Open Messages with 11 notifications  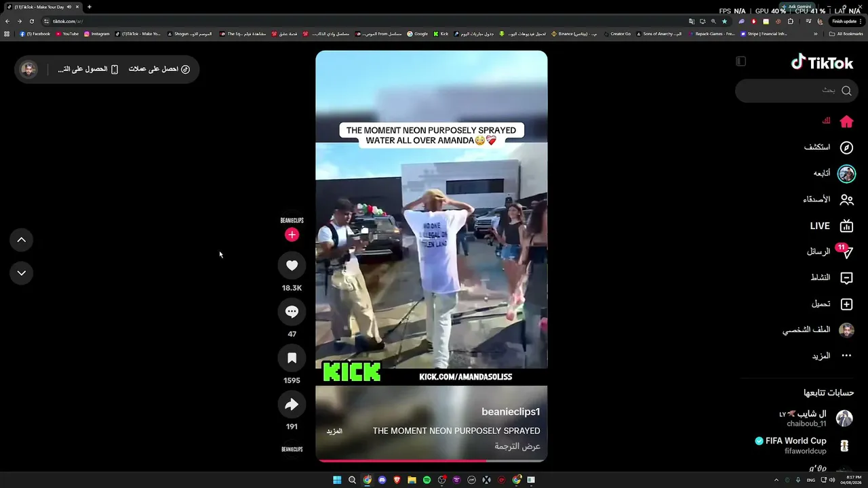(x=845, y=251)
